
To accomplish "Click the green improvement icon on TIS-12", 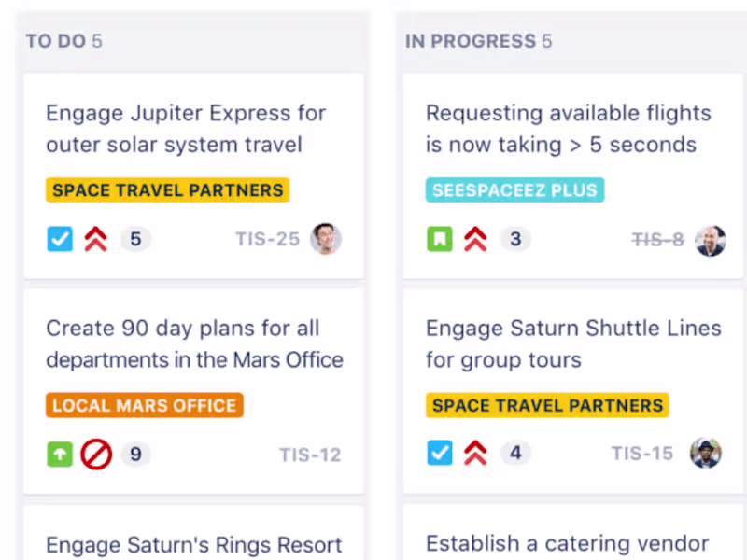I will click(60, 455).
